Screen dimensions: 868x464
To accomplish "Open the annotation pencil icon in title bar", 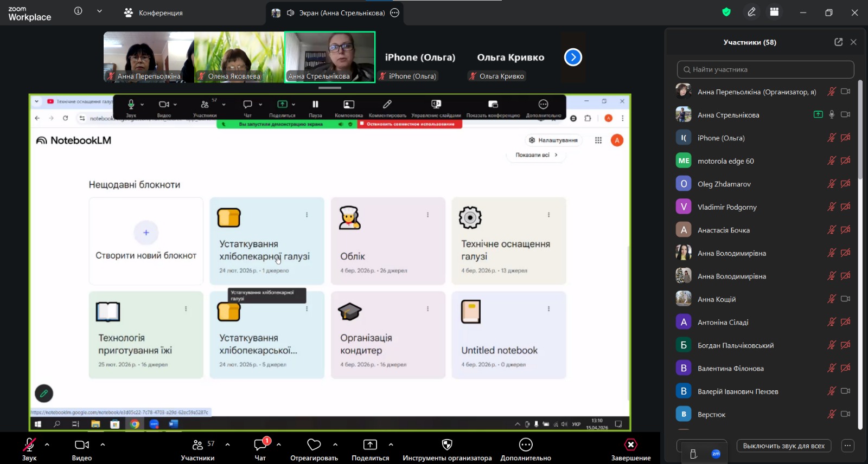I will click(x=751, y=12).
